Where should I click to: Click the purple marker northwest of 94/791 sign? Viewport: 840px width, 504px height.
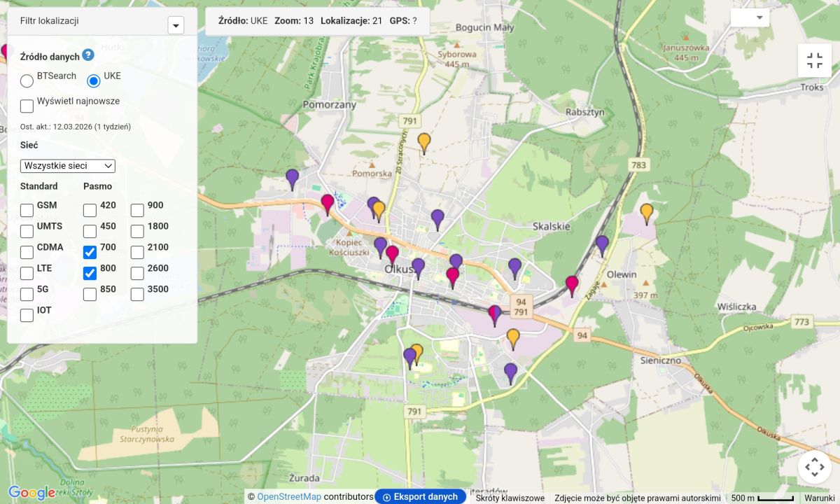(514, 267)
